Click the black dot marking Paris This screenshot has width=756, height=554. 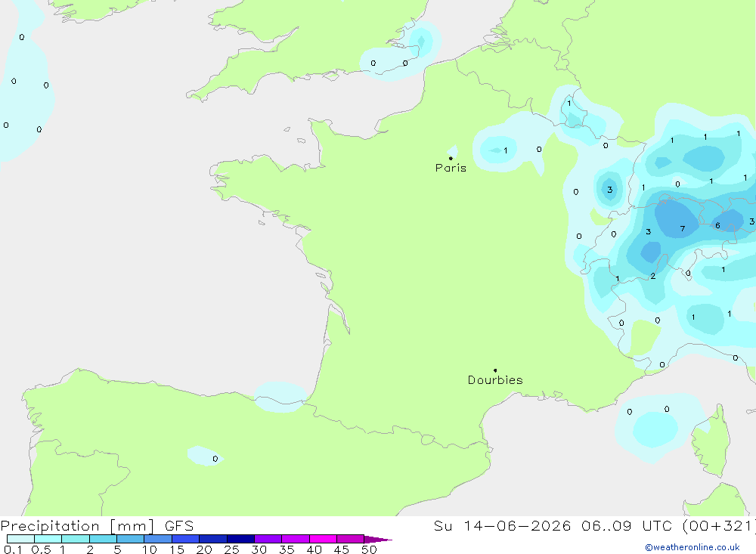coord(451,158)
